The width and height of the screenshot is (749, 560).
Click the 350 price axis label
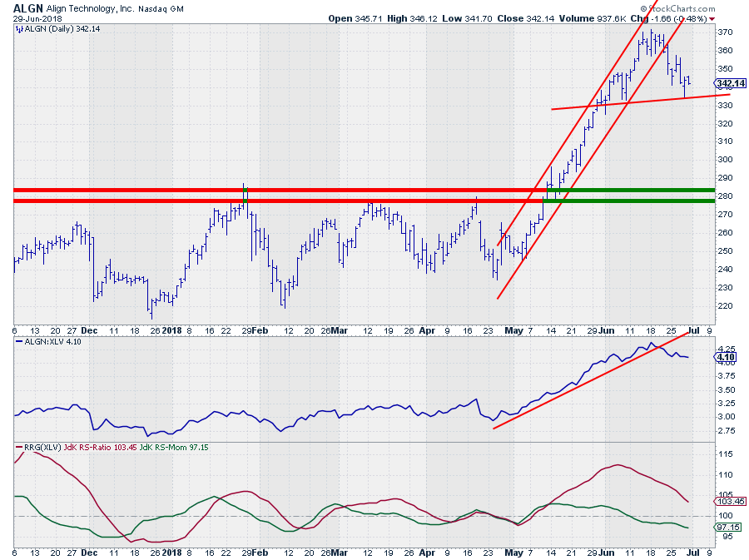[x=725, y=69]
